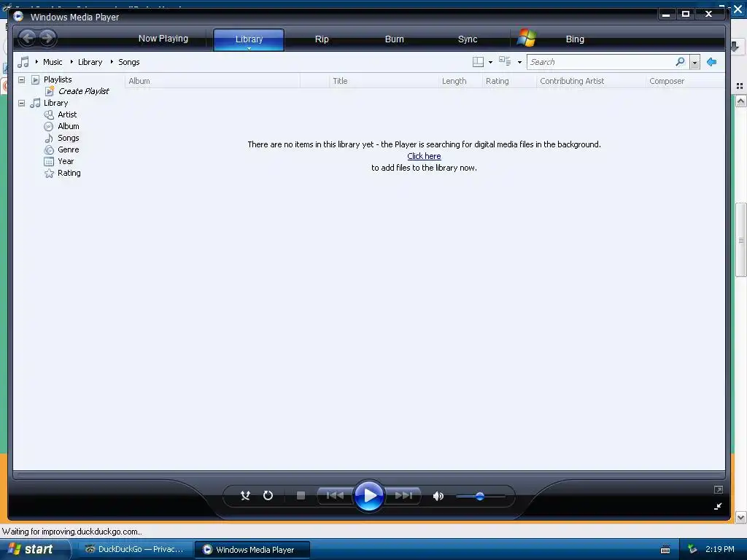Select Genre in the library tree
This screenshot has width=747, height=560.
68,149
